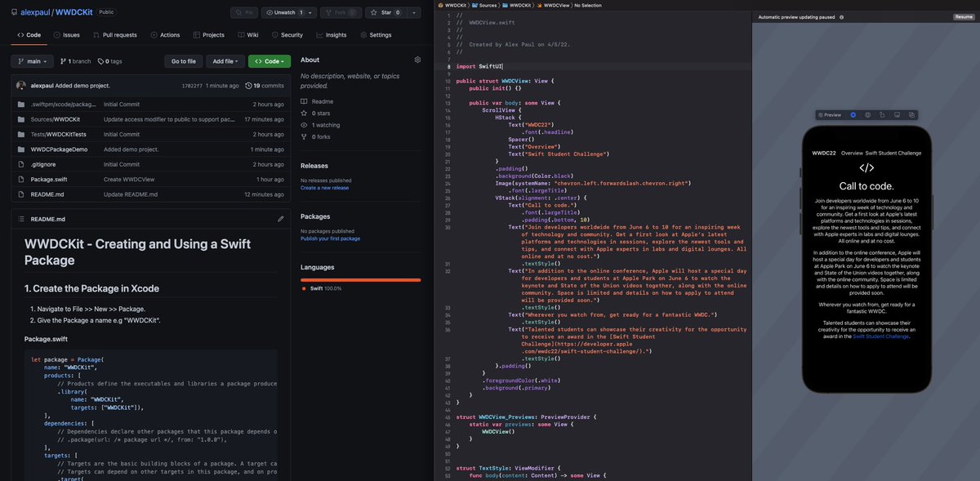Open the Projects tab

click(208, 35)
